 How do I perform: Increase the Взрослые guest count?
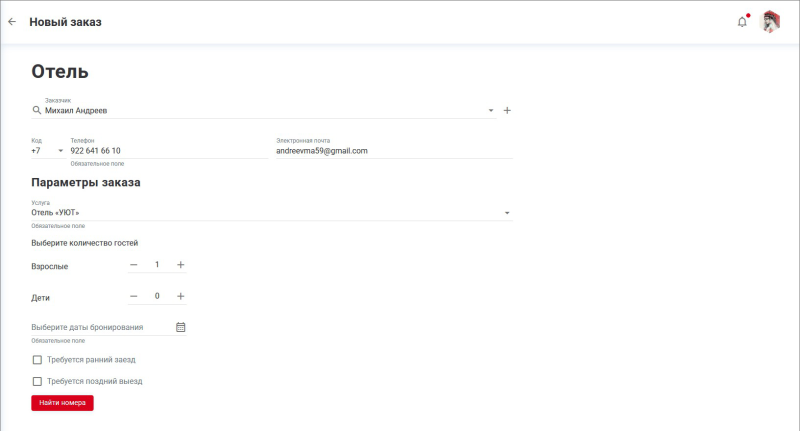tap(181, 265)
